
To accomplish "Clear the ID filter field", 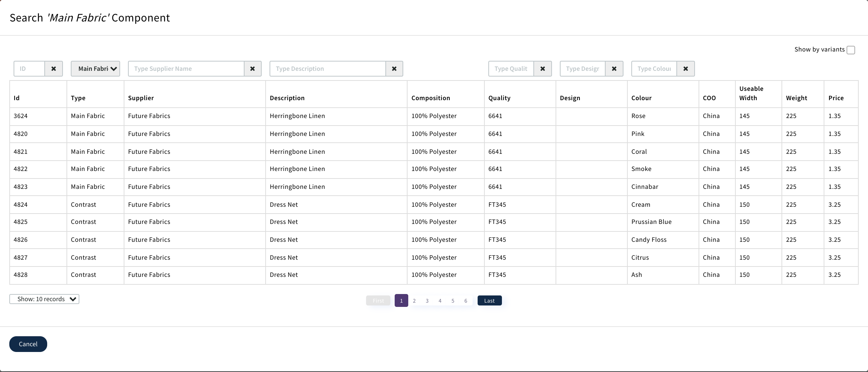I will 53,69.
